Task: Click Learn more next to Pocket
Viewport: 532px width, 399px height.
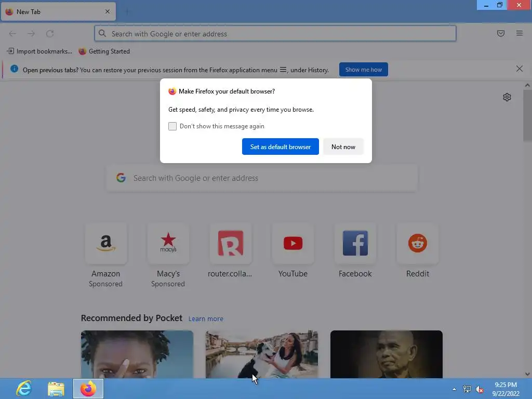Action: click(x=206, y=318)
